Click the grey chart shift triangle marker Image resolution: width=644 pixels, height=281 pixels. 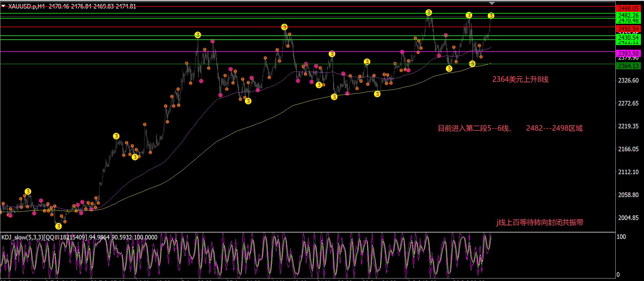492,3
